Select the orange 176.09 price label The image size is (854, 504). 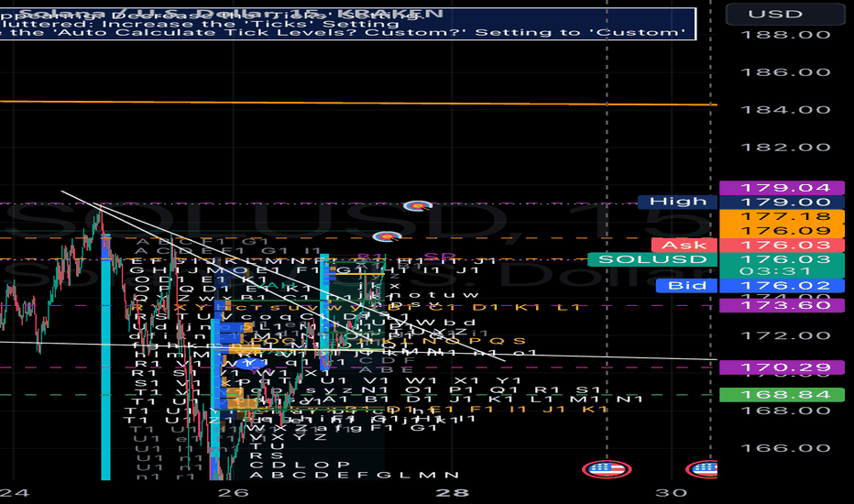(x=782, y=231)
